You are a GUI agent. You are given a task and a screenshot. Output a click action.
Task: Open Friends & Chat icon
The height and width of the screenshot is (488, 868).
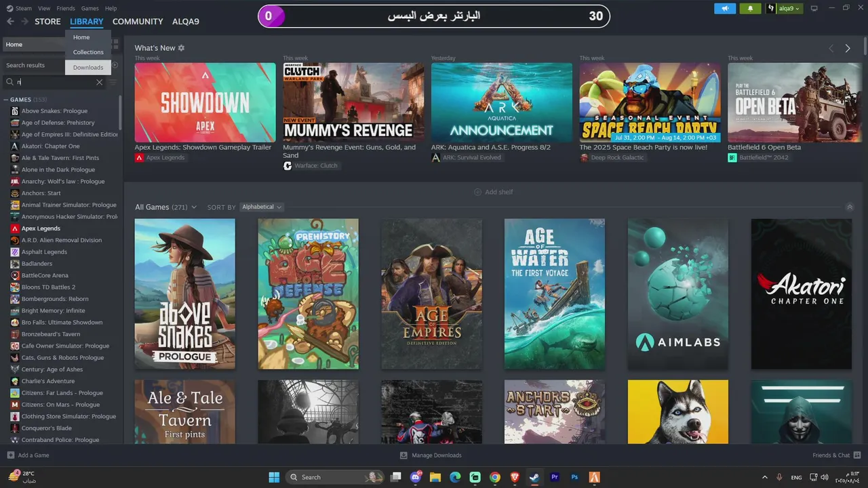(857, 455)
